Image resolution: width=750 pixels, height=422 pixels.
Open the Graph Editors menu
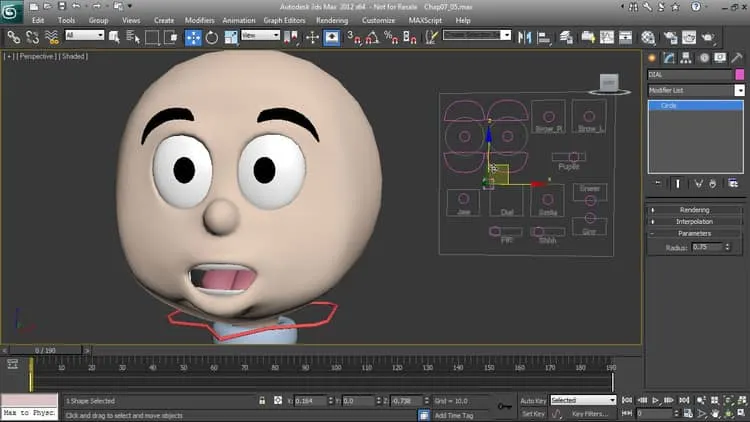click(284, 20)
